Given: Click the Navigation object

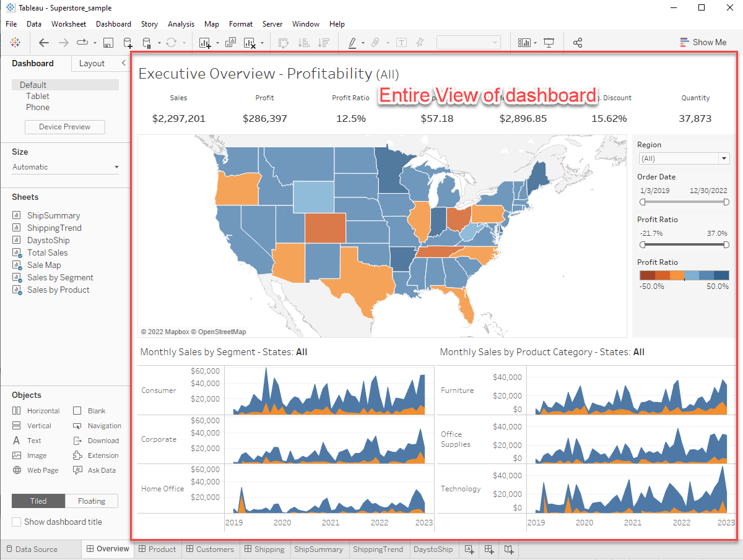Looking at the screenshot, I should (97, 426).
